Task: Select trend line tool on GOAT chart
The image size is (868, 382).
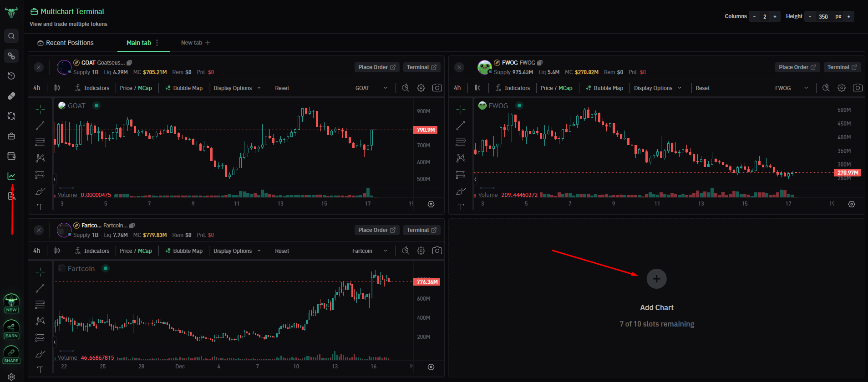Action: (40, 126)
